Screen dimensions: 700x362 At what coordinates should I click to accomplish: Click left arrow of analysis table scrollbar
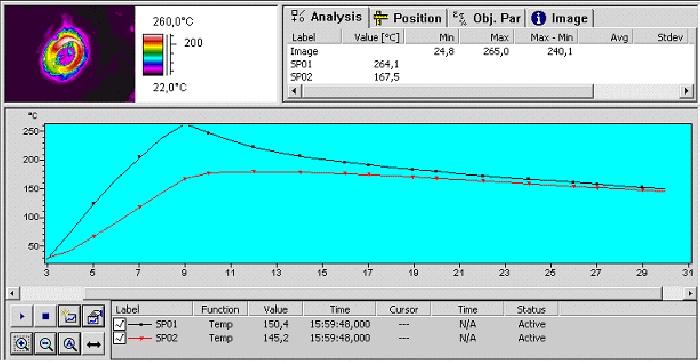tap(294, 91)
